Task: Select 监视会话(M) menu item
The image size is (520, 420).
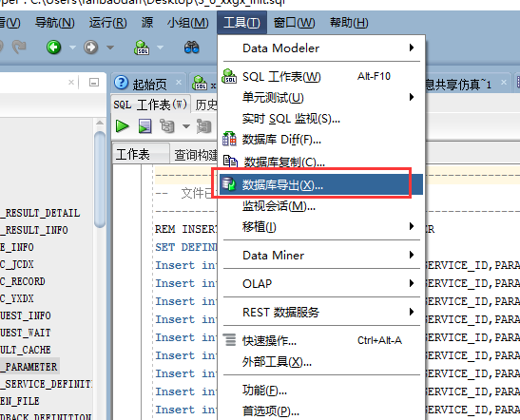Action: (x=321, y=206)
